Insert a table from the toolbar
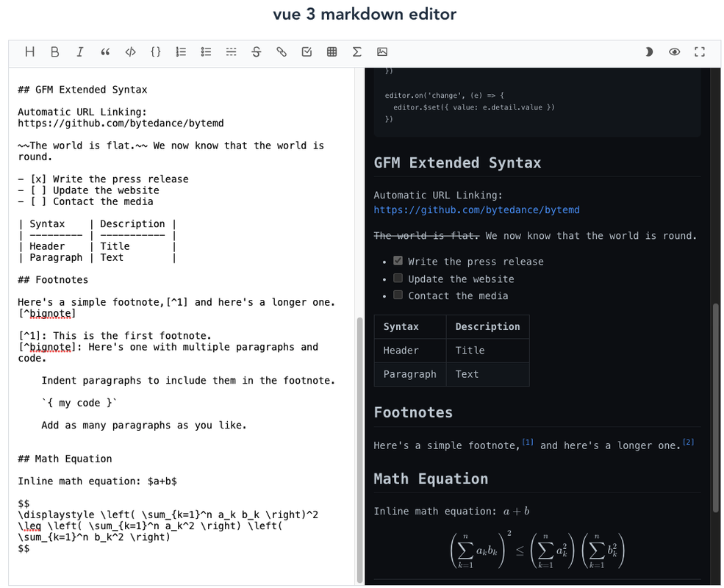Screen dimensions: 724x588 [332, 51]
